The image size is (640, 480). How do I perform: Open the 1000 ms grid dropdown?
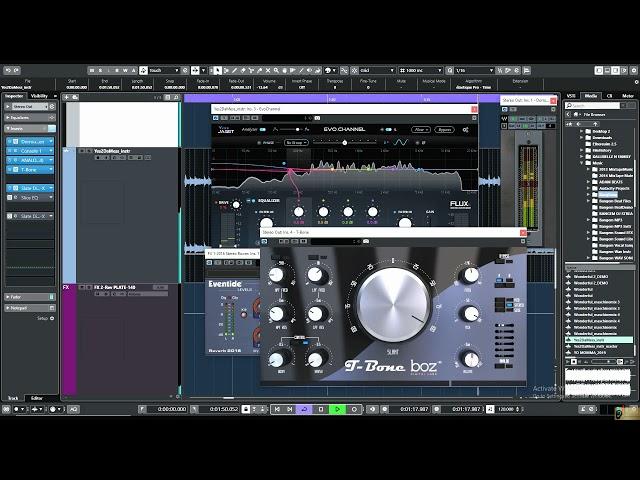[420, 70]
